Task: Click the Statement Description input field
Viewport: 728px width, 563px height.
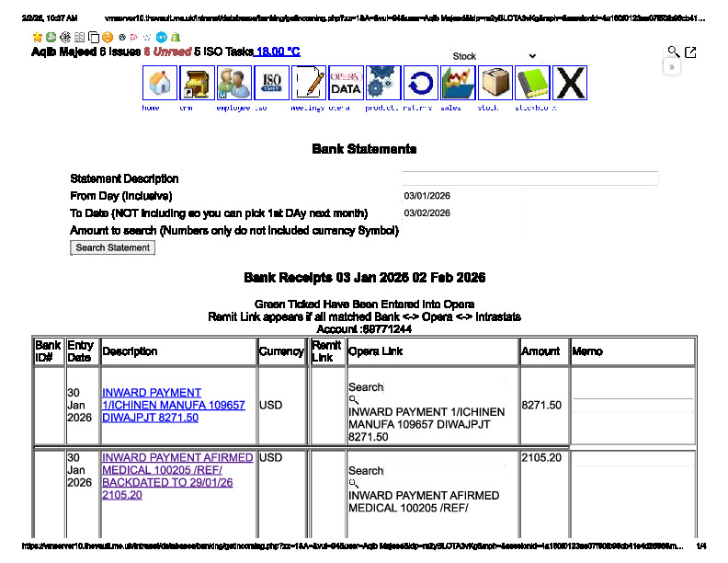Action: pyautogui.click(x=529, y=178)
